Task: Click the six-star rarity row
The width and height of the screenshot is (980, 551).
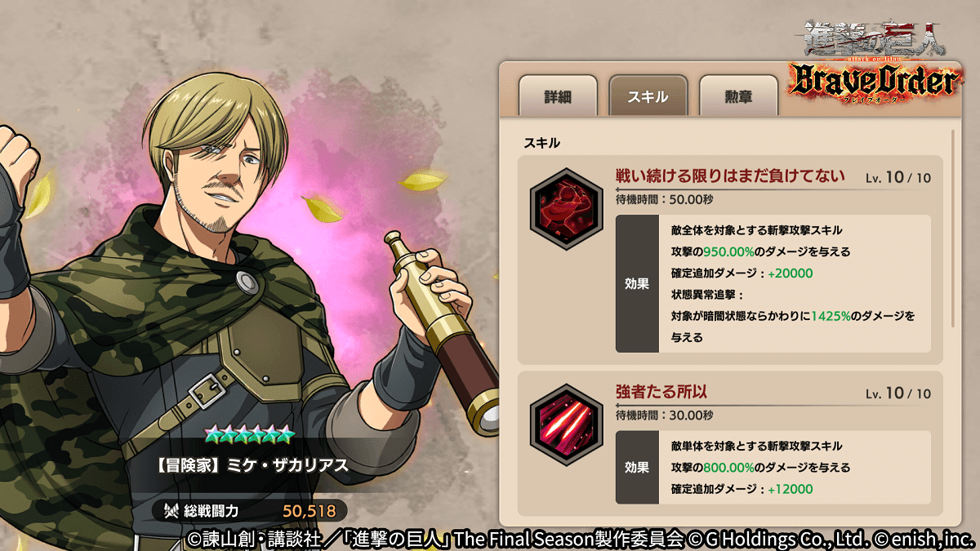Action: tap(249, 433)
